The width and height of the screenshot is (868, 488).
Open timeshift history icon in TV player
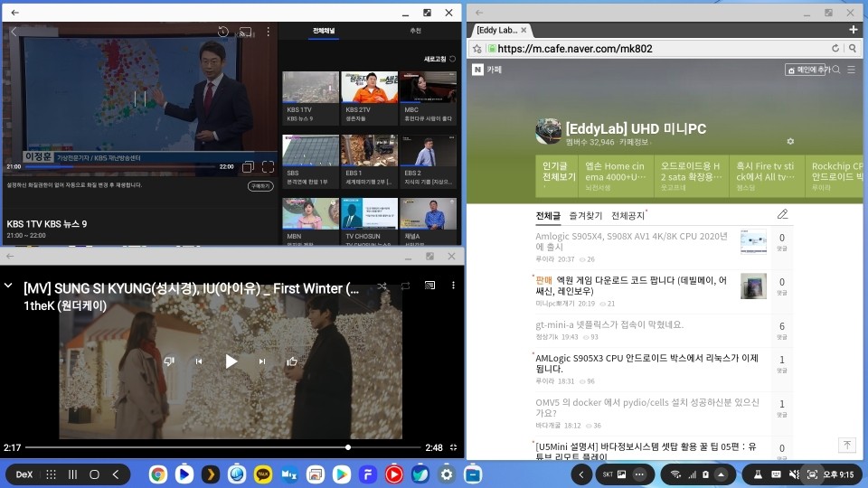coord(223,33)
